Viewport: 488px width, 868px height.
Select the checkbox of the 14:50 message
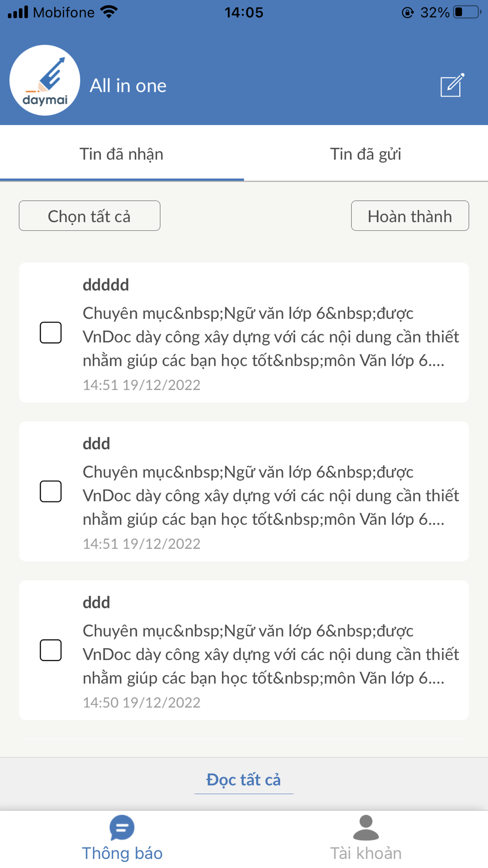coord(51,650)
